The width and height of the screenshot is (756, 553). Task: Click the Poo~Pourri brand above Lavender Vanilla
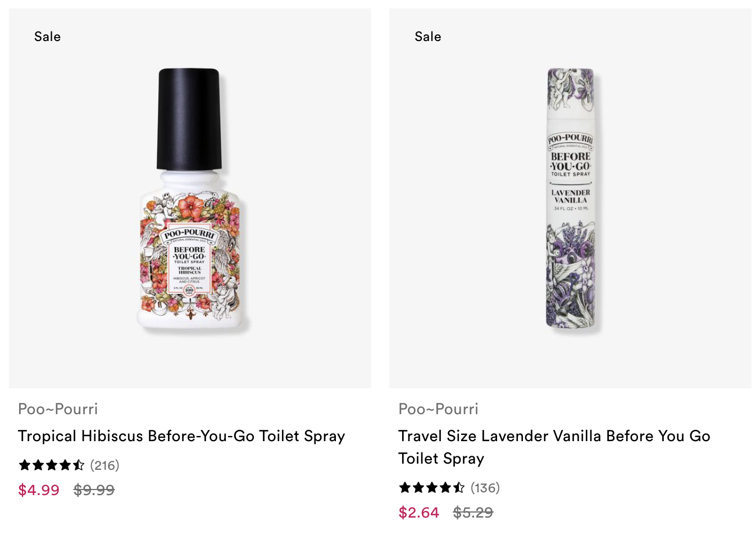pos(438,409)
